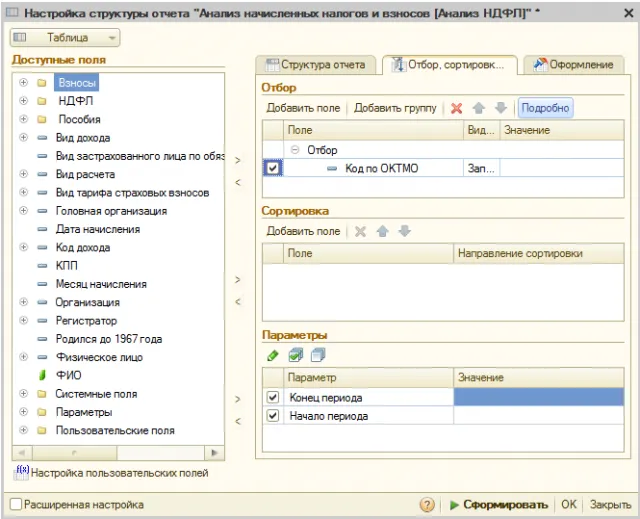Click the Пособия folder icon
The width and height of the screenshot is (640, 519).
click(x=42, y=119)
